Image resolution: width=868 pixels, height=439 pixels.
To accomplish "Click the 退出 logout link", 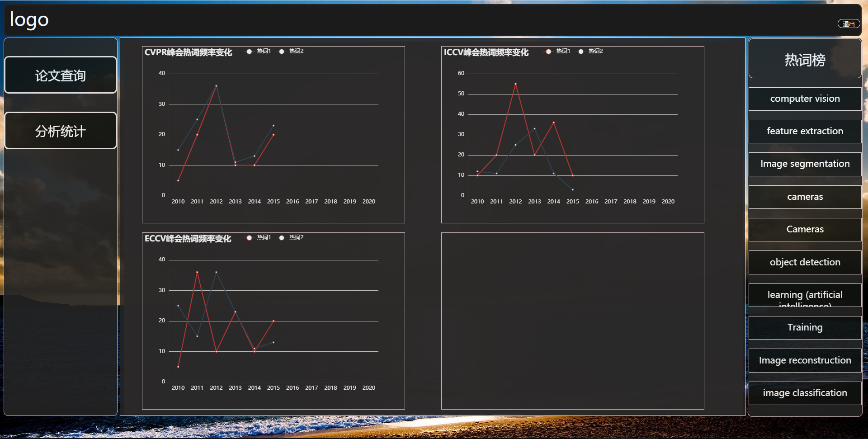I will tap(849, 24).
